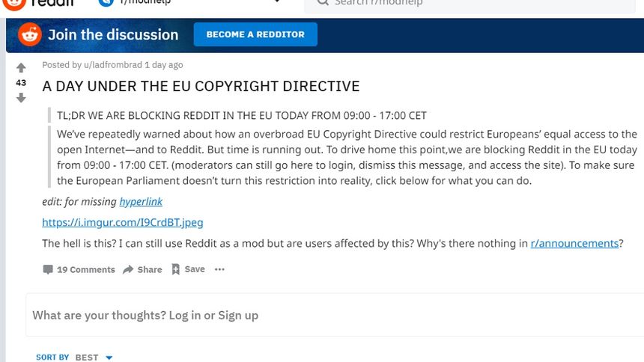Click the post title A Day Under the EU Copyright Directive
Image resolution: width=644 pixels, height=362 pixels.
pos(201,86)
